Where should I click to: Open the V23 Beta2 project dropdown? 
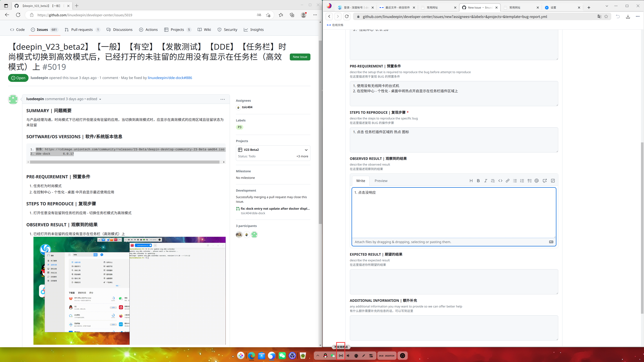[x=306, y=150]
